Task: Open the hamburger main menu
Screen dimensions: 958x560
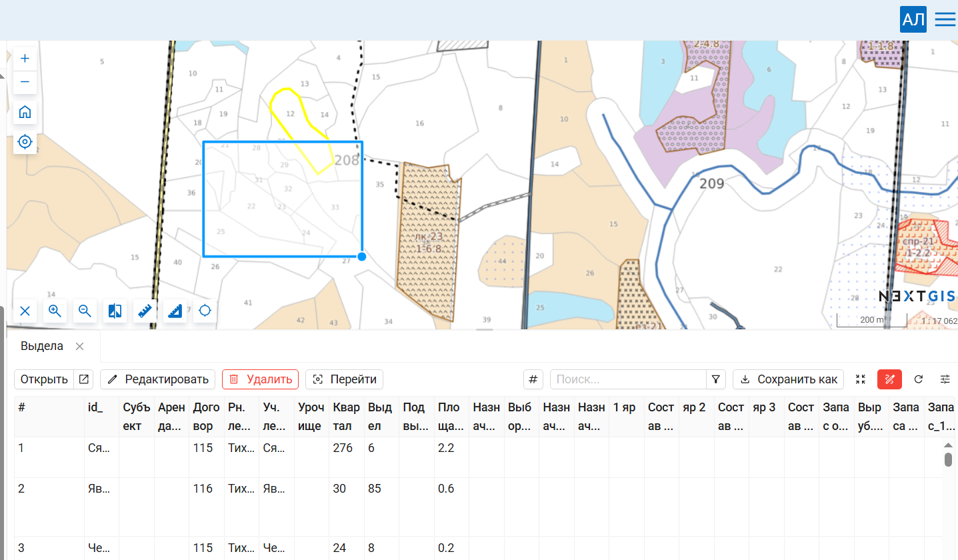Action: coord(945,19)
